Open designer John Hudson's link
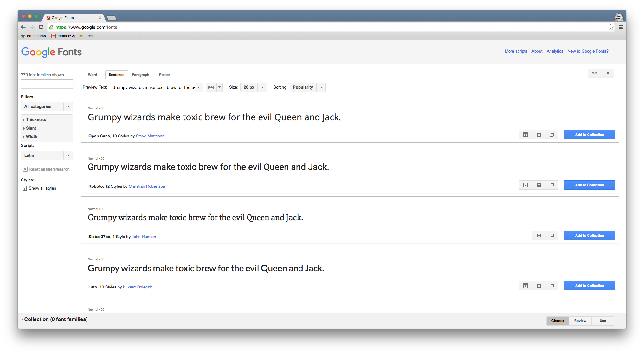Viewport: 644px width, 354px height. [x=144, y=237]
